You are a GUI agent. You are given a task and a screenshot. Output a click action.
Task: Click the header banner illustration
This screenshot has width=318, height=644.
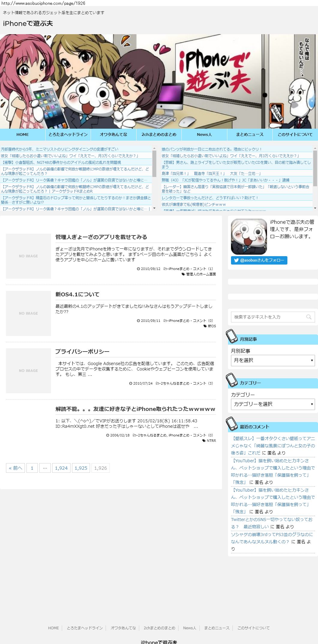click(x=159, y=81)
